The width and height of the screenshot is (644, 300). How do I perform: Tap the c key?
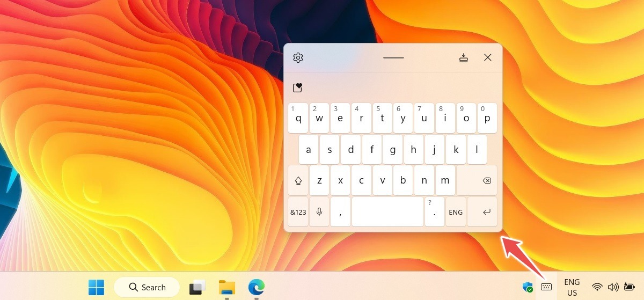point(361,180)
